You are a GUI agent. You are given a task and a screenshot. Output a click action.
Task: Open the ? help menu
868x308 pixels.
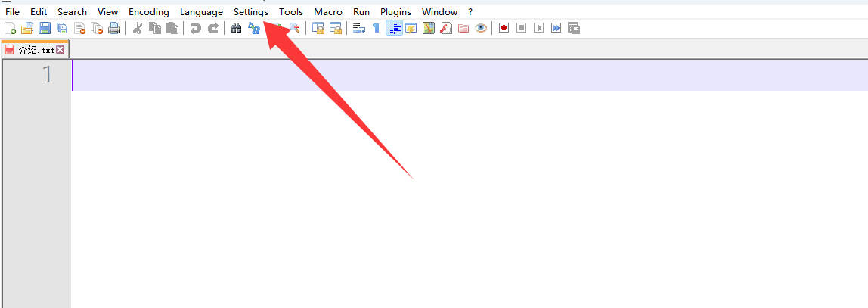click(x=470, y=11)
